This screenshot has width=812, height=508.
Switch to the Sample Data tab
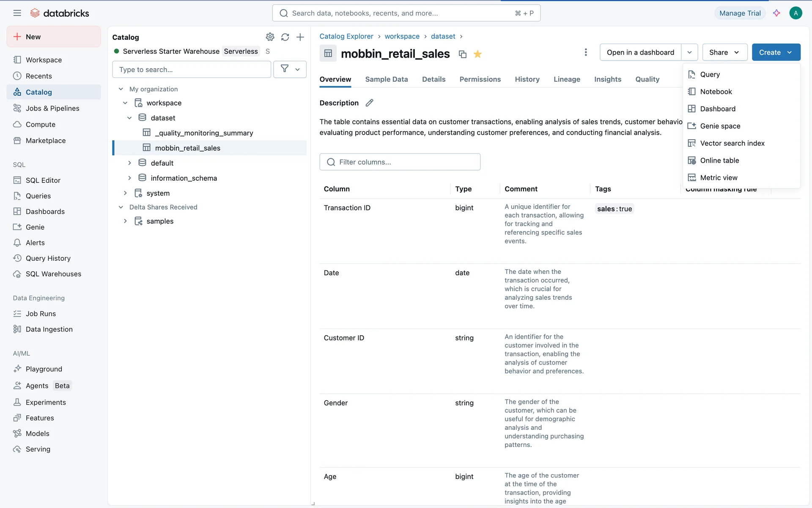(x=386, y=79)
